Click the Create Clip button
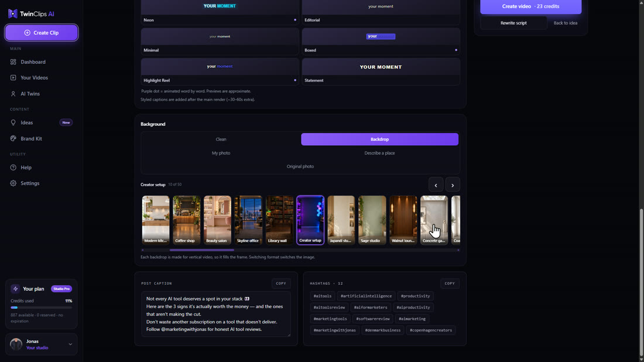This screenshot has width=644, height=362. 42,32
